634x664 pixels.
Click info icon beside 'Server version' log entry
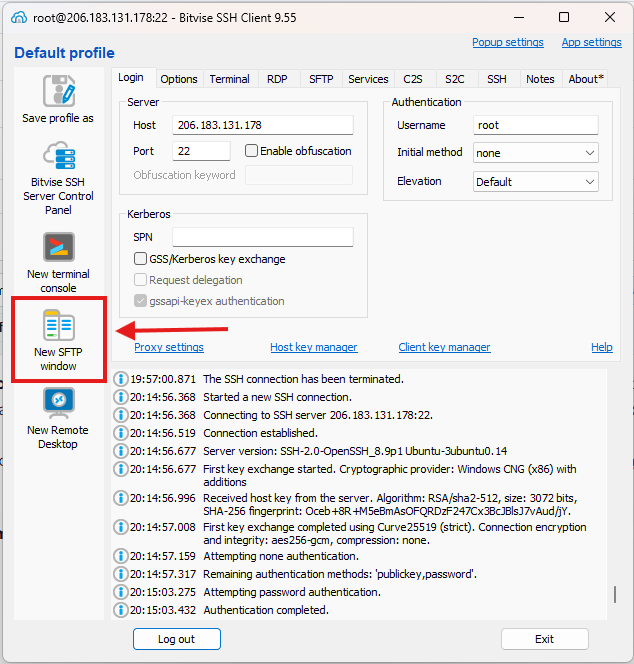(121, 451)
